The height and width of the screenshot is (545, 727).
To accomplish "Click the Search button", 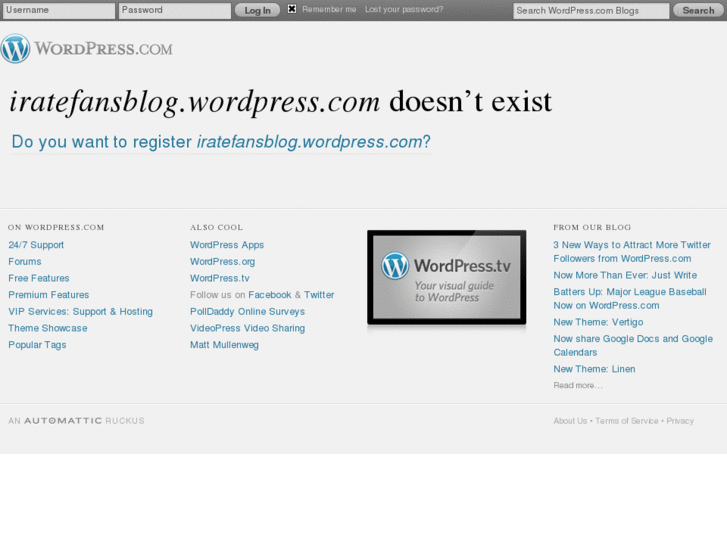I will click(698, 10).
